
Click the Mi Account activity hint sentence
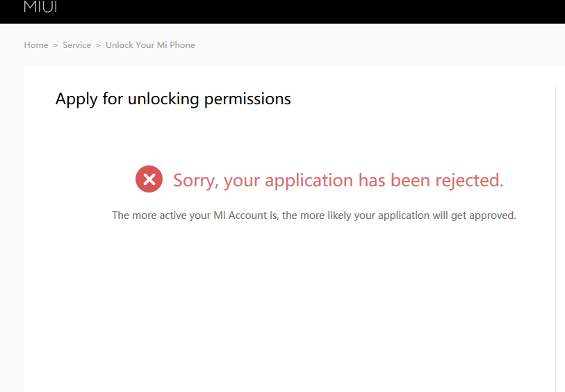point(314,215)
